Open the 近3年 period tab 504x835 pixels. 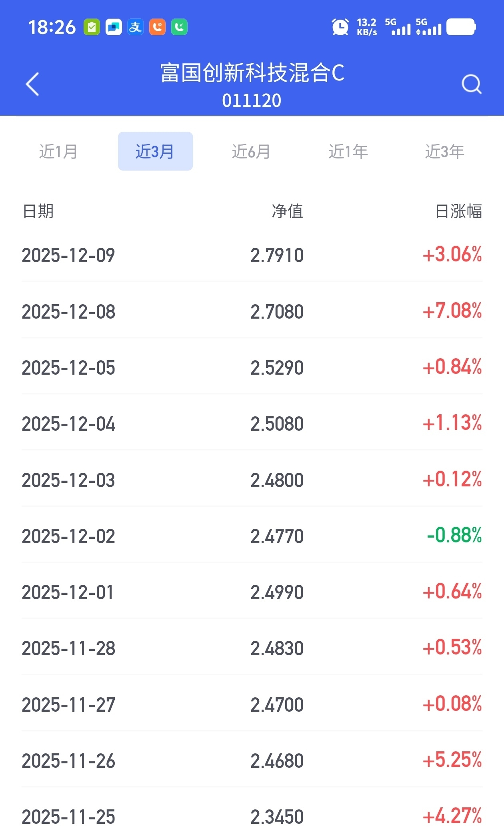[x=444, y=151]
